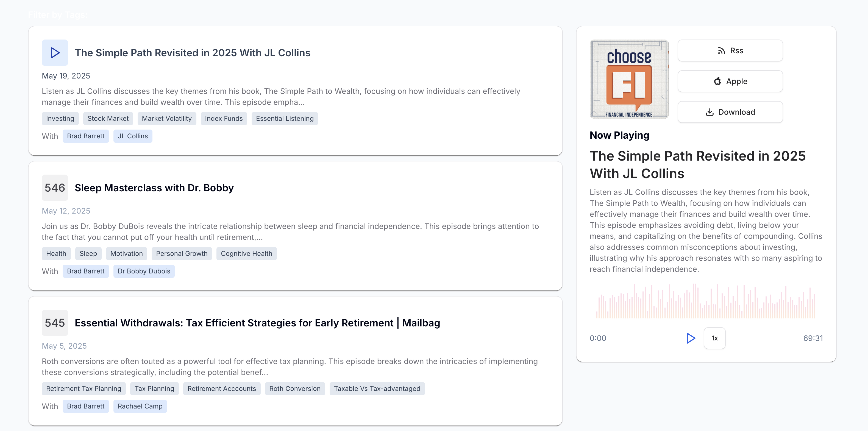This screenshot has width=868, height=431.
Task: Filter by Taxable Vs Tax-advantaged tag
Action: pos(377,388)
